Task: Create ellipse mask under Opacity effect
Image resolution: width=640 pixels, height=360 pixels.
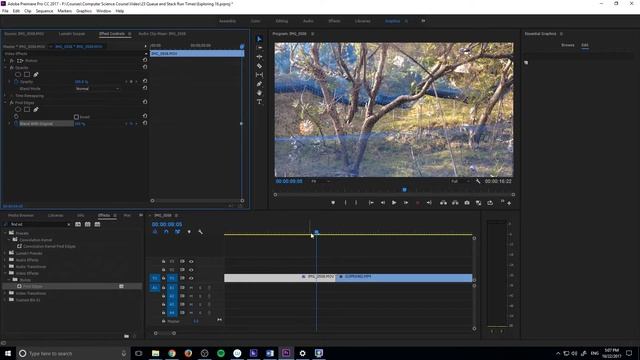Action: 18,75
